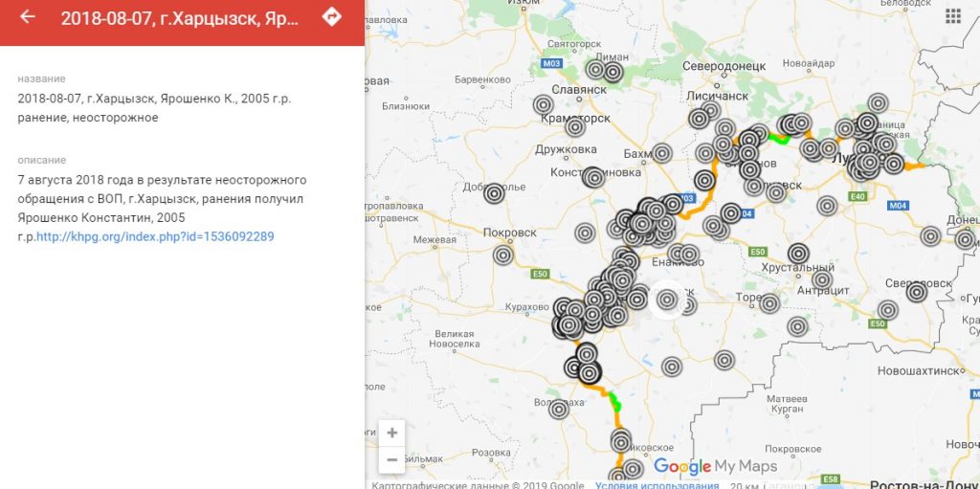Zoom out the map with minus button

click(x=391, y=459)
